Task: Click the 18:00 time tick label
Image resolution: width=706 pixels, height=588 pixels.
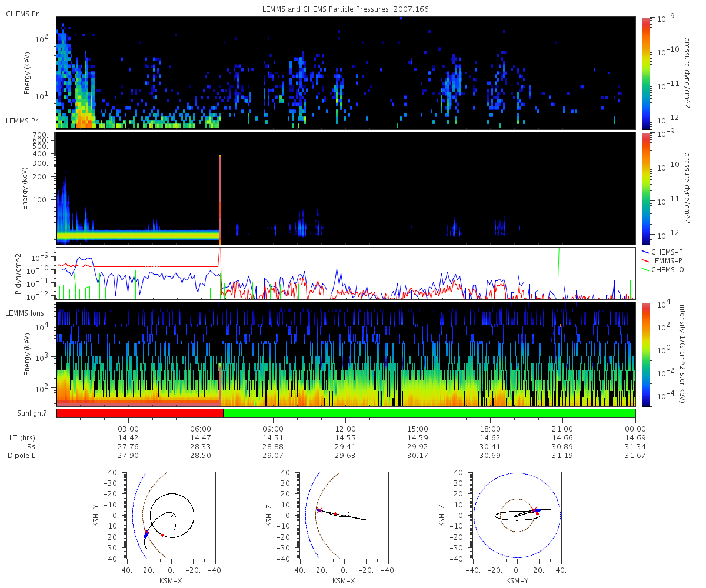Action: [x=490, y=429]
